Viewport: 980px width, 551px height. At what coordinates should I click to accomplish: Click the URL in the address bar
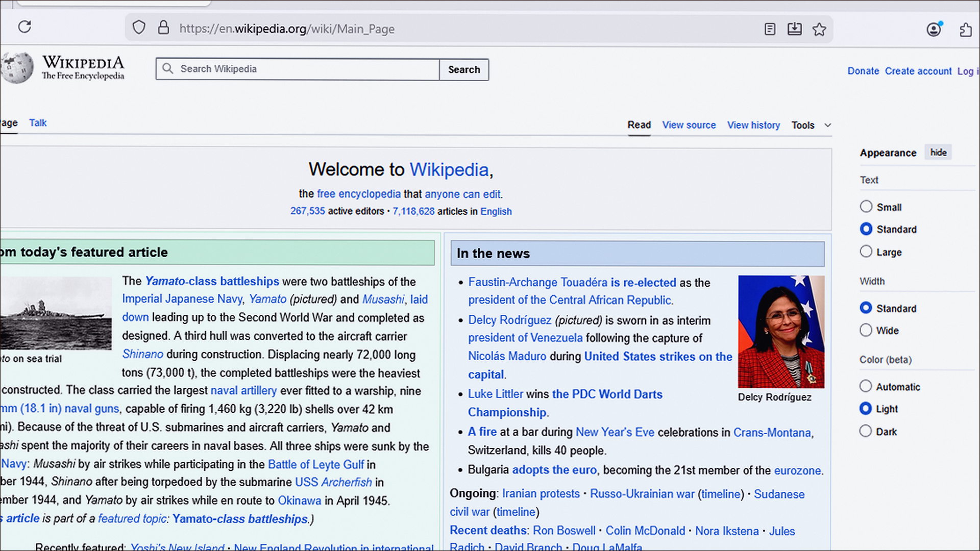click(287, 29)
